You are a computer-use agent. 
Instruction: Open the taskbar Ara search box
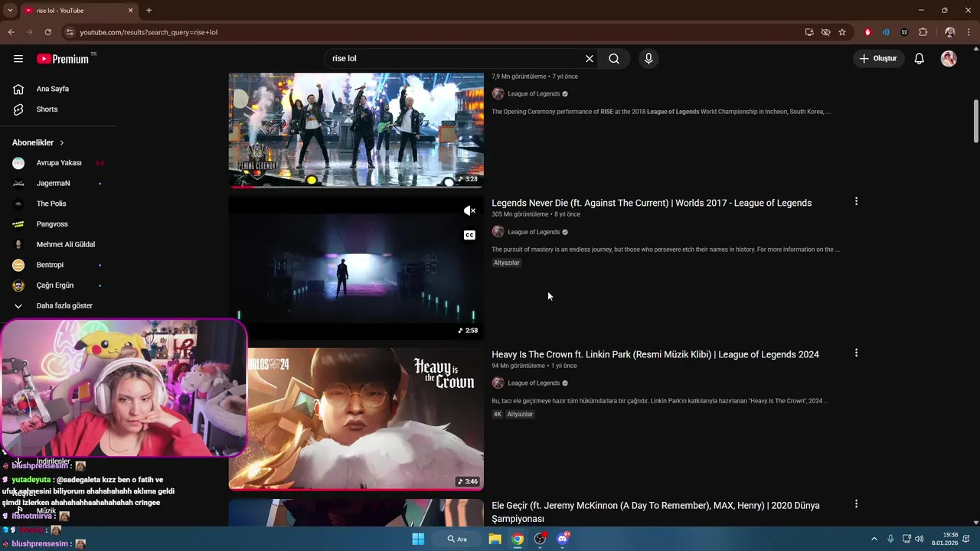pos(458,539)
